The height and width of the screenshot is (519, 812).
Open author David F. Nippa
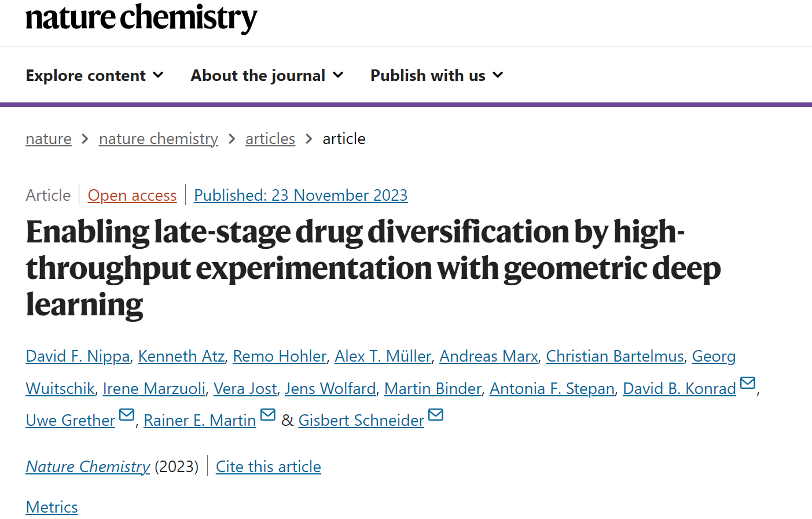[x=78, y=356]
